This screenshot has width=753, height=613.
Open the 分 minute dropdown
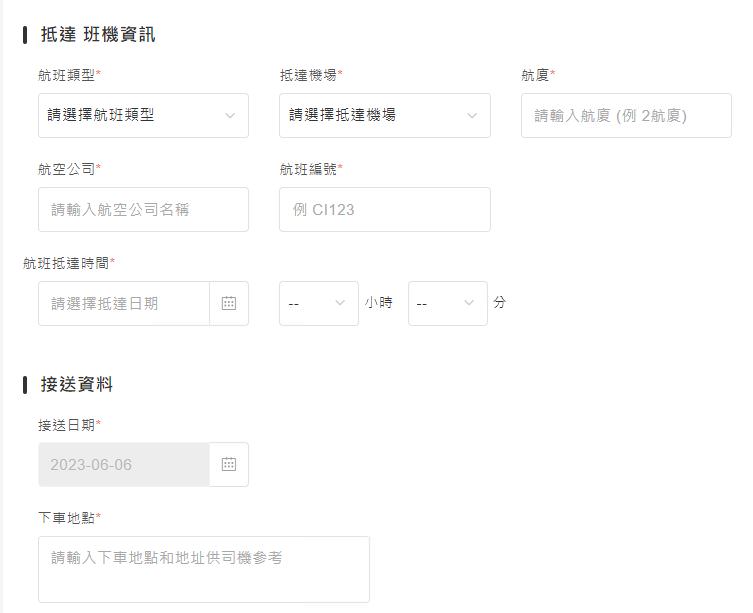[x=447, y=304]
